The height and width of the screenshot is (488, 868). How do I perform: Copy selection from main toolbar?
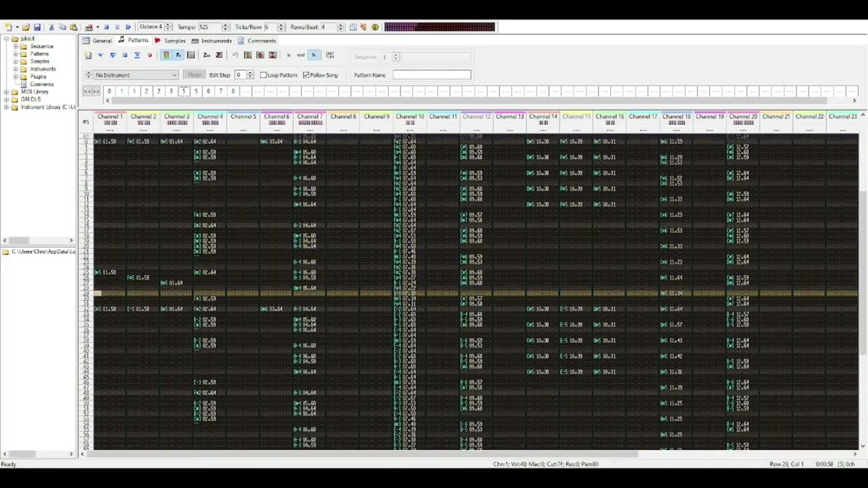tap(62, 27)
